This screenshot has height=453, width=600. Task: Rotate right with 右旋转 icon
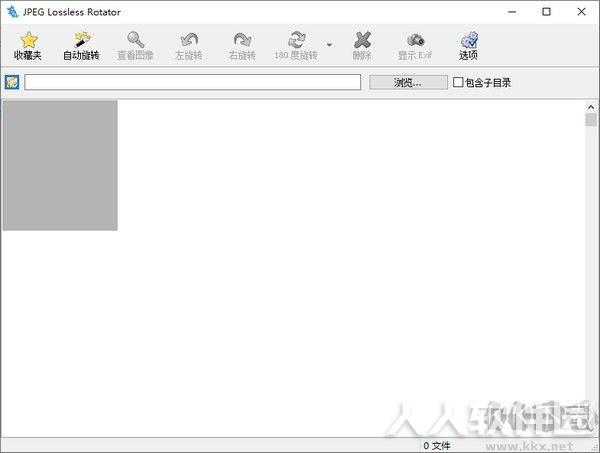(242, 40)
